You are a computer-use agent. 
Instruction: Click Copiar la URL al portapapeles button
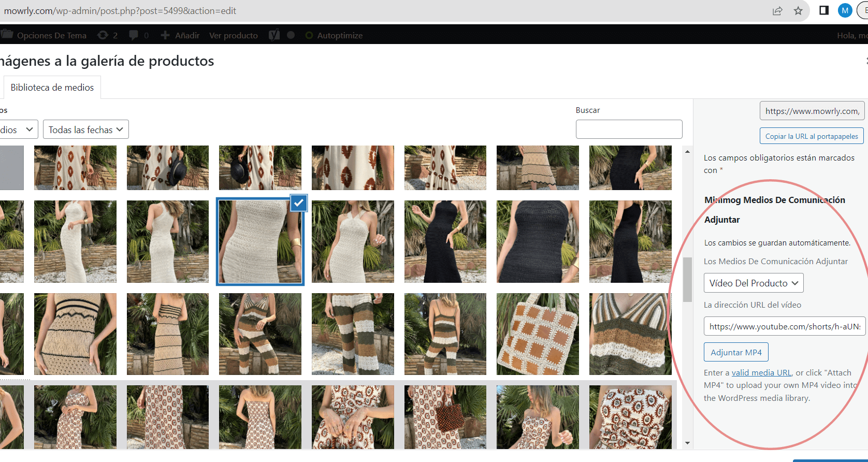[812, 136]
